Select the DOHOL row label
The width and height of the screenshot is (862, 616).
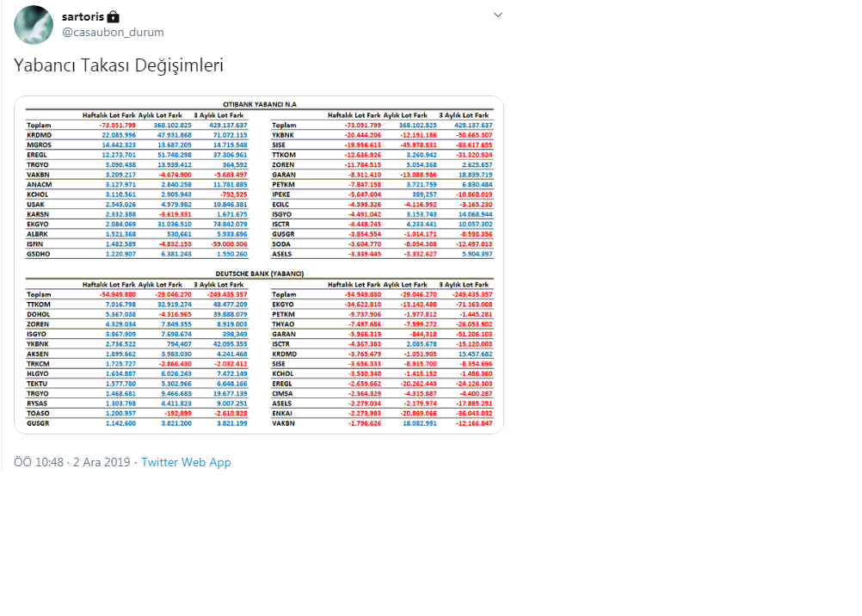39,314
